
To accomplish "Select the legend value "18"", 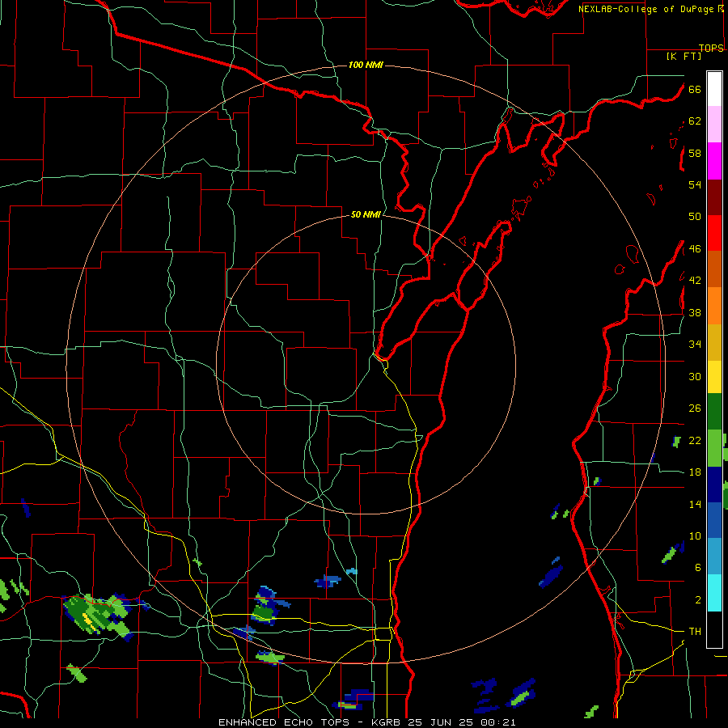I will pyautogui.click(x=695, y=472).
